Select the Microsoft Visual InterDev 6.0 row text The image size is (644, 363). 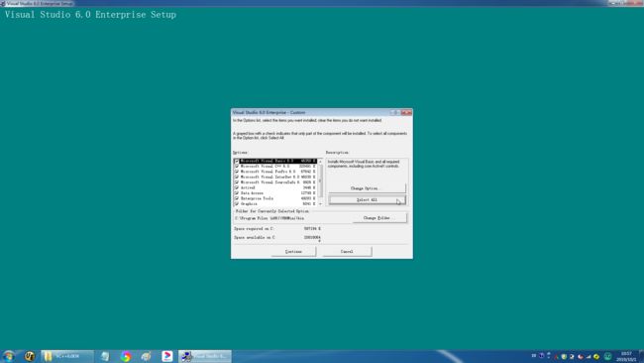pyautogui.click(x=269, y=178)
